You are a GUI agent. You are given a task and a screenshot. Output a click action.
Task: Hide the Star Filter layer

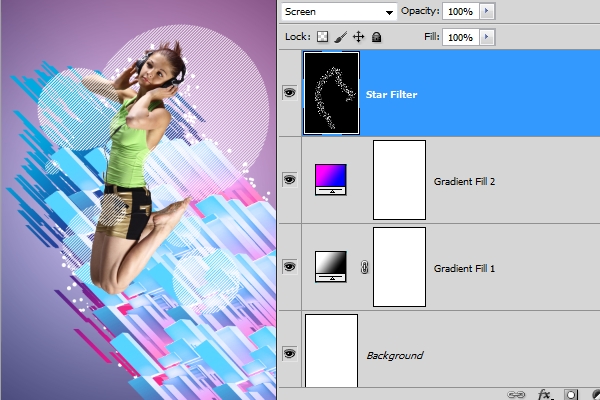290,92
